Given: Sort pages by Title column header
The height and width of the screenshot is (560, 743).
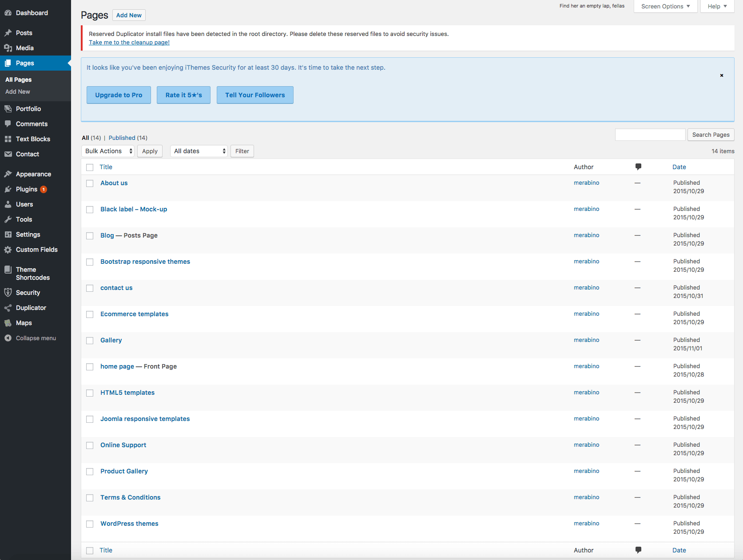Looking at the screenshot, I should (x=106, y=167).
